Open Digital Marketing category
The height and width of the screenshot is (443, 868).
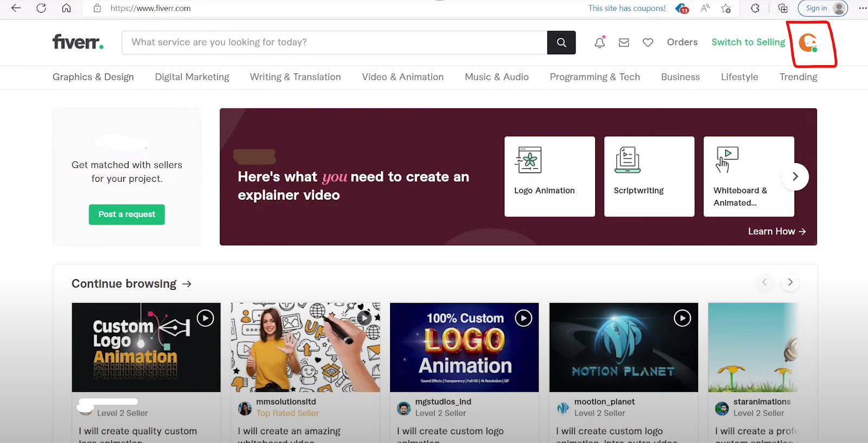click(192, 77)
